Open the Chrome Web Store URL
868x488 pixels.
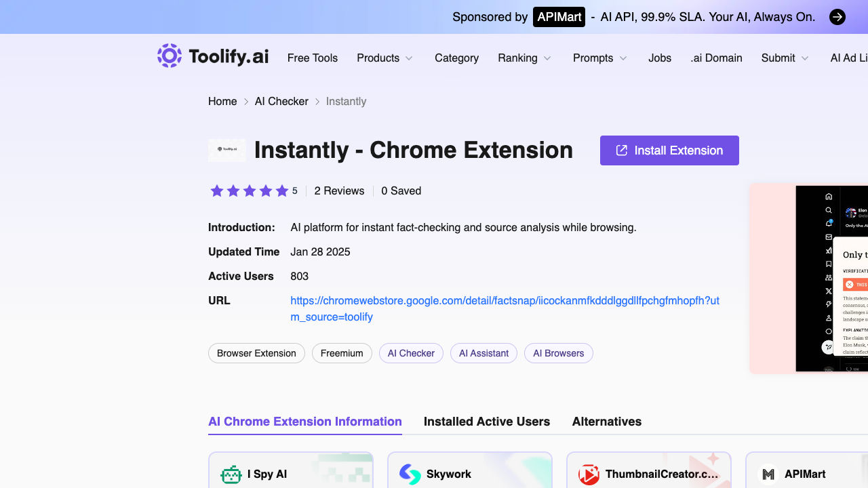pyautogui.click(x=505, y=308)
